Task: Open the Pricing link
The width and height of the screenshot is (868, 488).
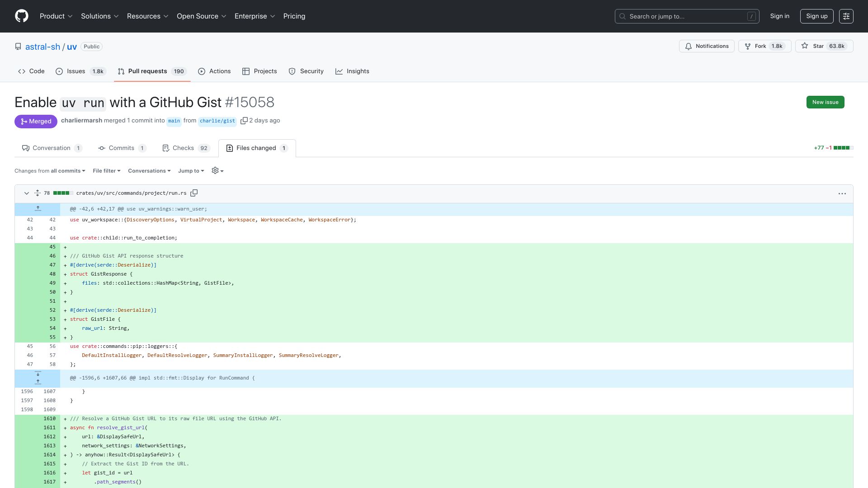Action: [294, 16]
